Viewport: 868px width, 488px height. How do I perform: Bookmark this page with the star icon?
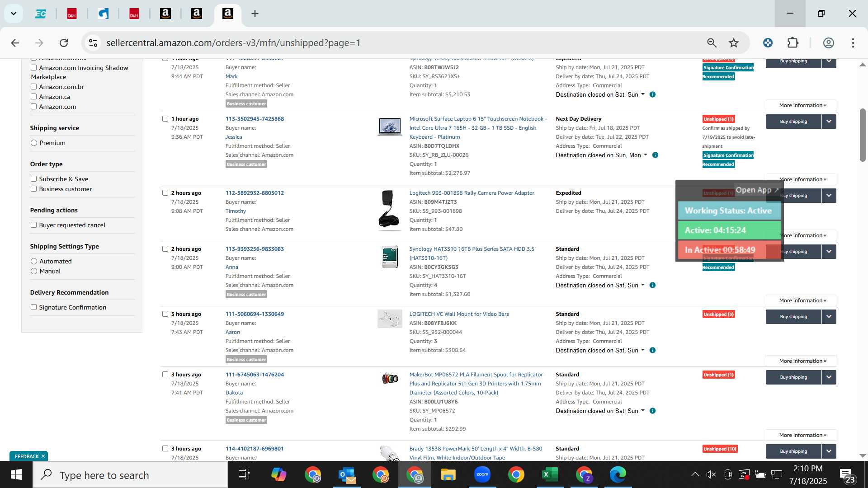(734, 43)
